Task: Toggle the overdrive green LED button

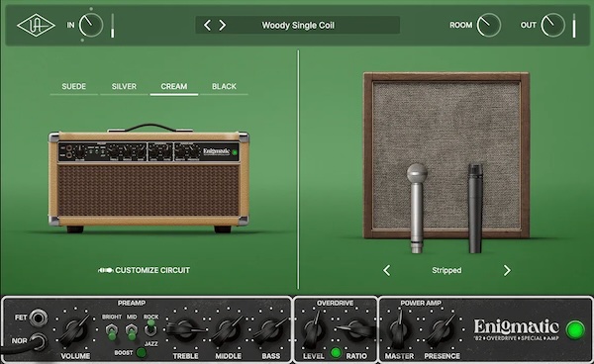Action: pos(336,353)
